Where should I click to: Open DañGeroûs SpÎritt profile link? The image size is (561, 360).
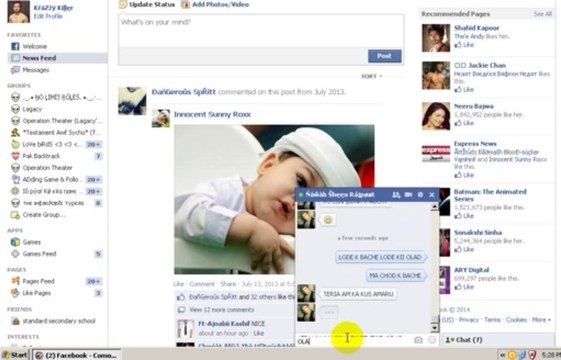tap(184, 92)
